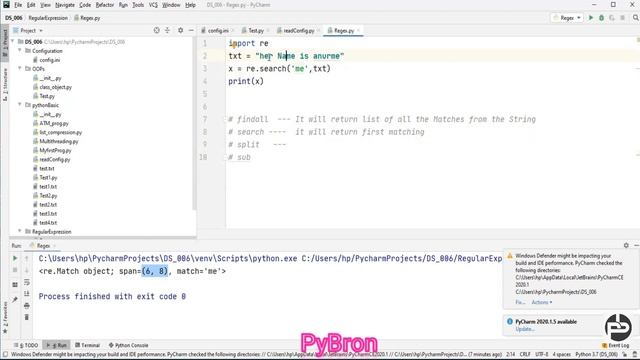Viewport: 640px width, 360px height.
Task: Open the Python Console tool window
Action: 128,345
